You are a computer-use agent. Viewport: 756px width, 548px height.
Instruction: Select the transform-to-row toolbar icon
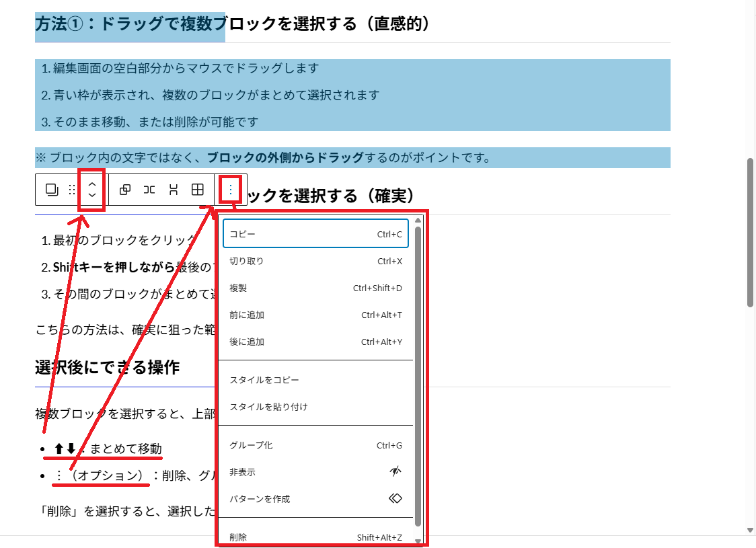(149, 190)
